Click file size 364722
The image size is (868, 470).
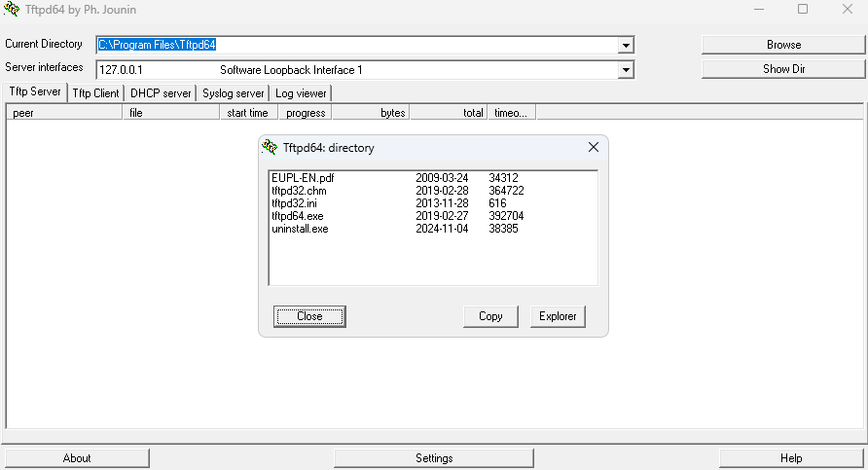tap(506, 191)
